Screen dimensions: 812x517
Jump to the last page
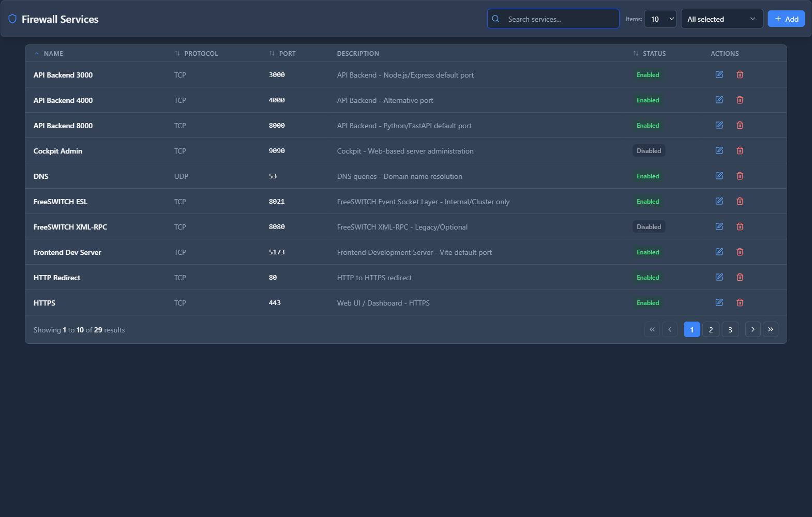coord(770,330)
